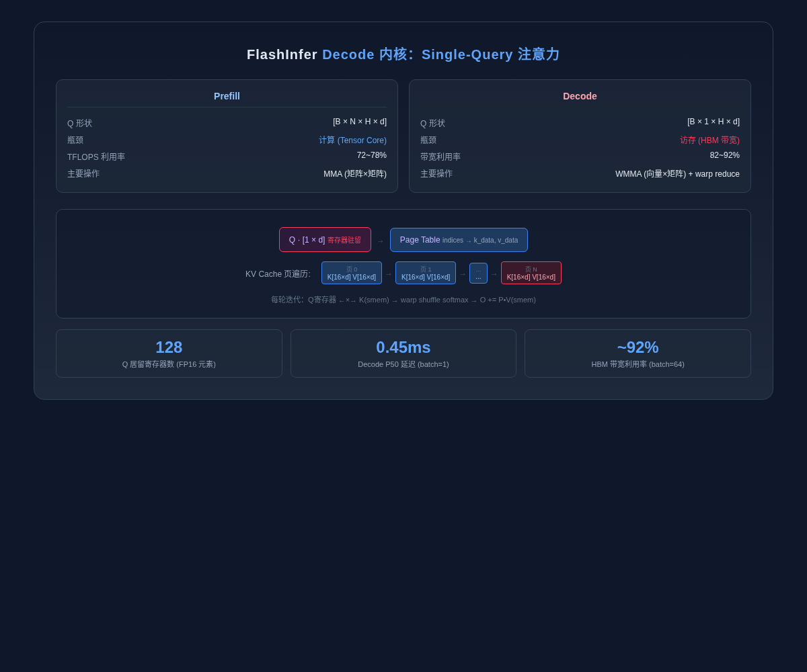Image resolution: width=807 pixels, height=672 pixels.
Task: Click Decode Q shape value [B × 1 × H × d]
Action: point(714,122)
